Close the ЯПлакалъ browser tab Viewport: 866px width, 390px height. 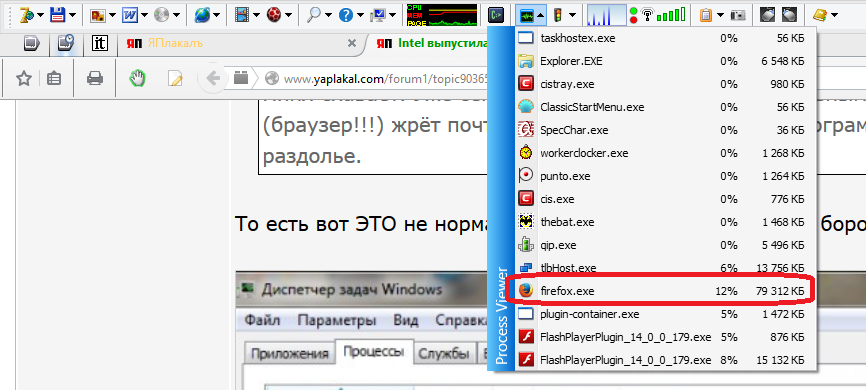point(351,44)
